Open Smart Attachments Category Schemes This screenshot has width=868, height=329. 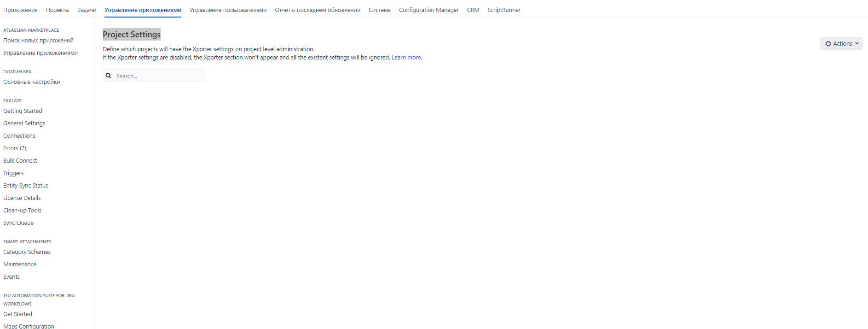[x=27, y=252]
